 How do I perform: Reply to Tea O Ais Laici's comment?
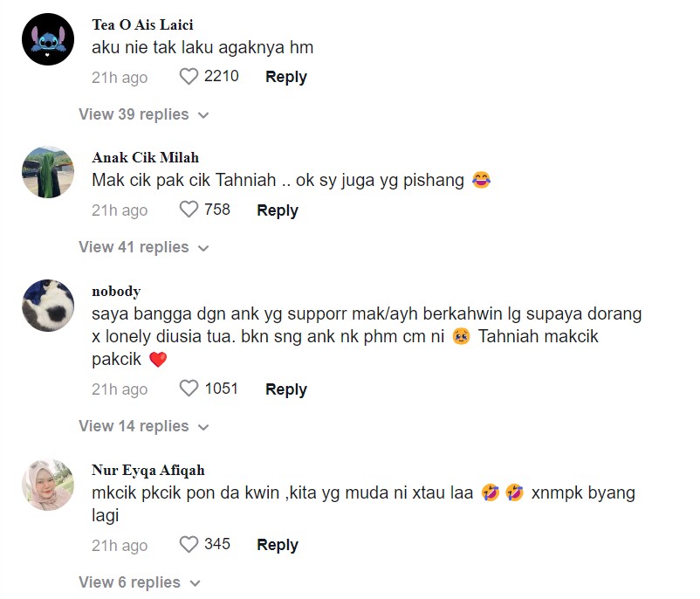pyautogui.click(x=286, y=77)
